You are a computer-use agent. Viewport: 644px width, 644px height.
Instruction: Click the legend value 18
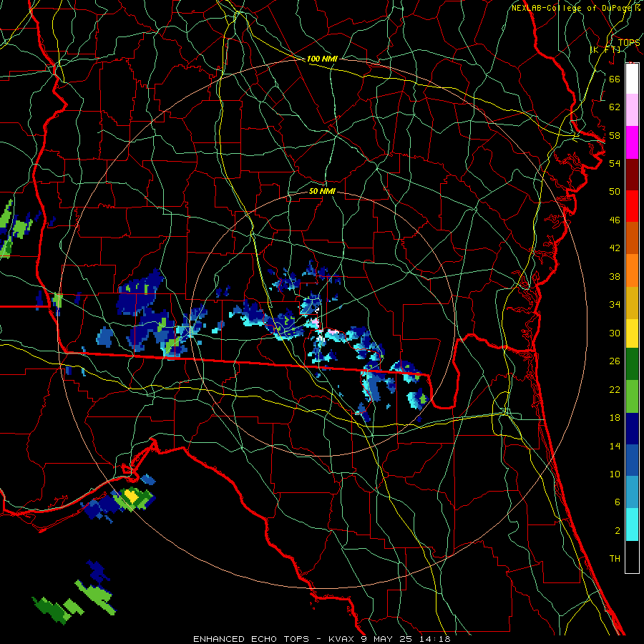coord(615,418)
